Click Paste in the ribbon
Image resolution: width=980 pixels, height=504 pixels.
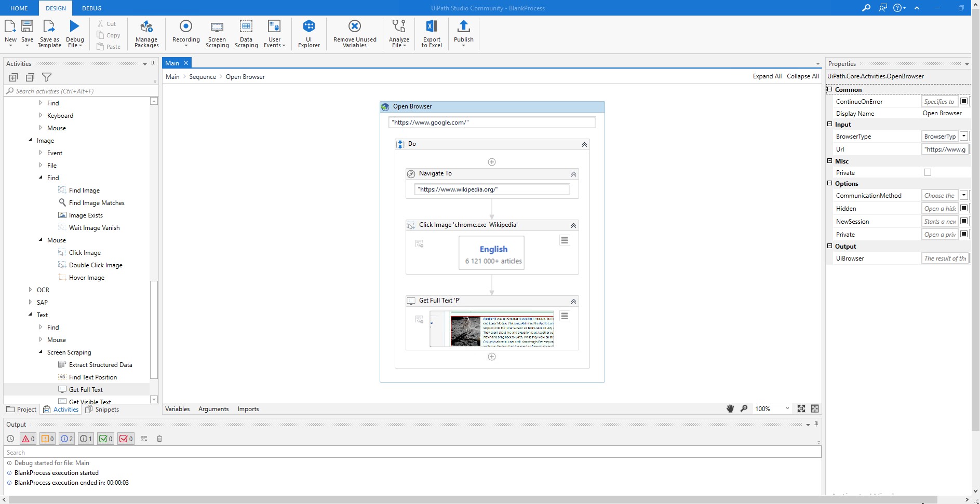109,47
